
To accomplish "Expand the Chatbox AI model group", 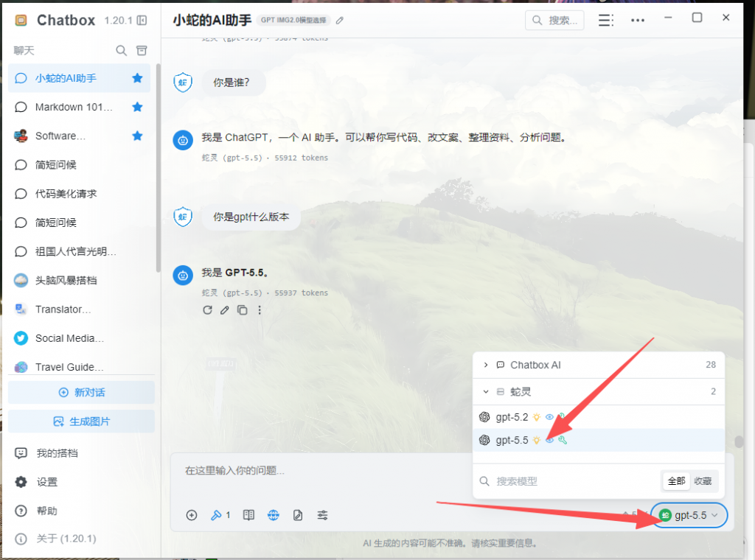I will pyautogui.click(x=486, y=365).
